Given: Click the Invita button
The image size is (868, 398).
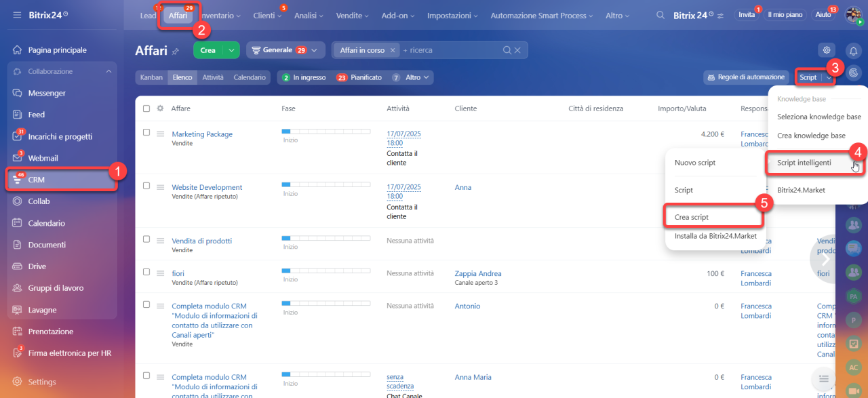Looking at the screenshot, I should pyautogui.click(x=746, y=15).
